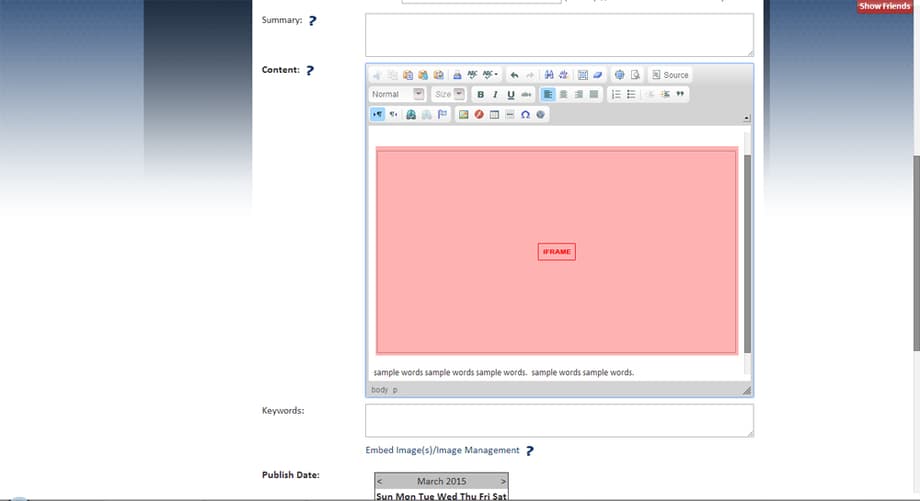Open spell check options dropdown arrow
The image size is (920, 501).
click(x=496, y=75)
